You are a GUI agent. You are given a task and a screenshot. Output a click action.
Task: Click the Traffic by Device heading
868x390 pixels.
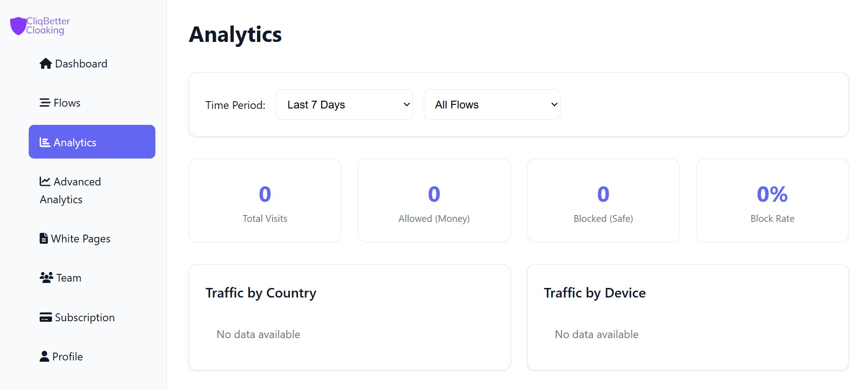pyautogui.click(x=595, y=293)
